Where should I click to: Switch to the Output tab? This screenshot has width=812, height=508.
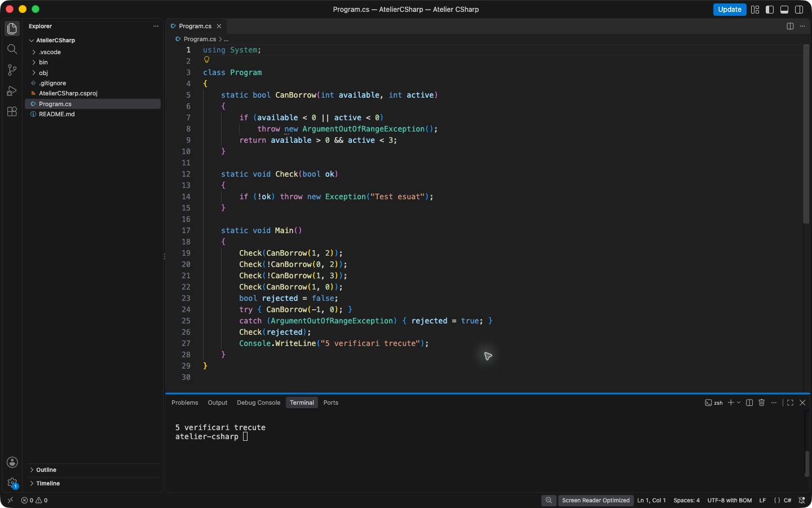218,402
